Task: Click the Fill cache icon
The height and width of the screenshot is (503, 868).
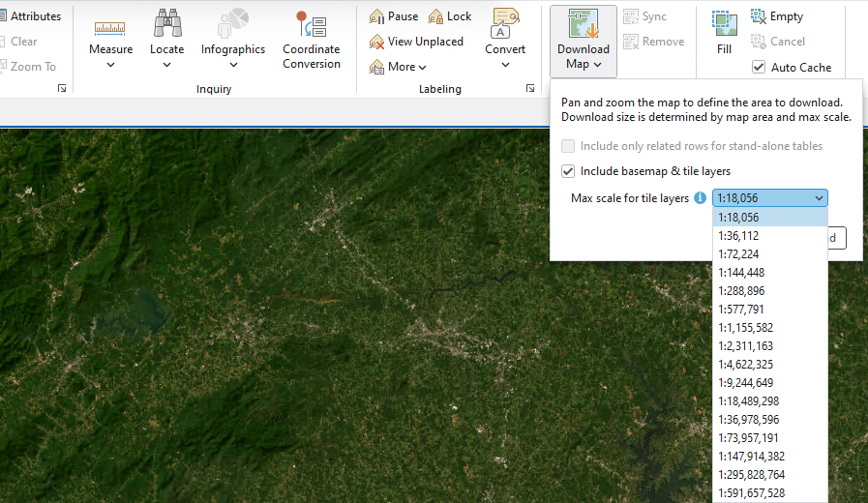Action: coord(724,24)
